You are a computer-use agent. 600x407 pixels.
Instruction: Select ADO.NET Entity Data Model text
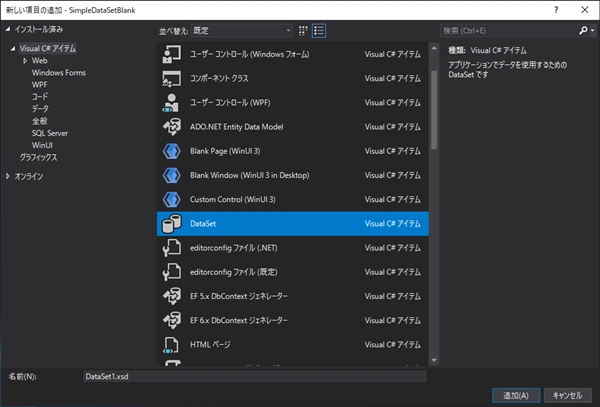236,127
